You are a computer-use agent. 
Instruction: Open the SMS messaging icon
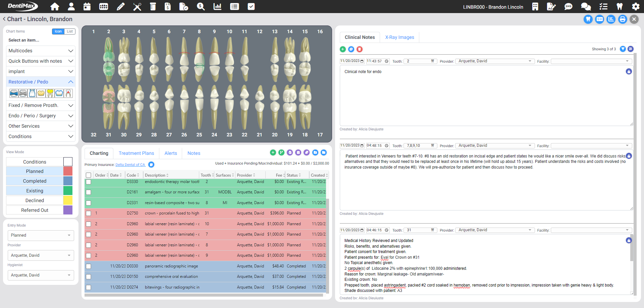point(569,6)
